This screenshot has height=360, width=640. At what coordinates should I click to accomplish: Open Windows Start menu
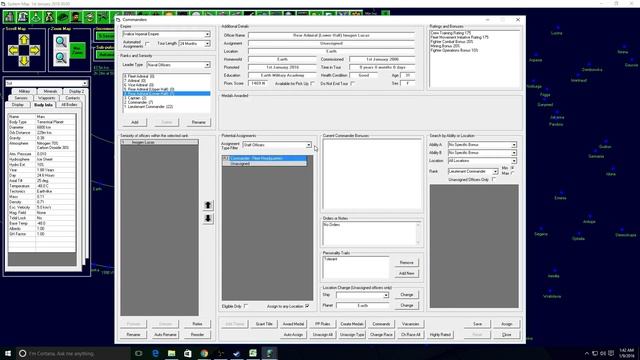[x=8, y=353]
